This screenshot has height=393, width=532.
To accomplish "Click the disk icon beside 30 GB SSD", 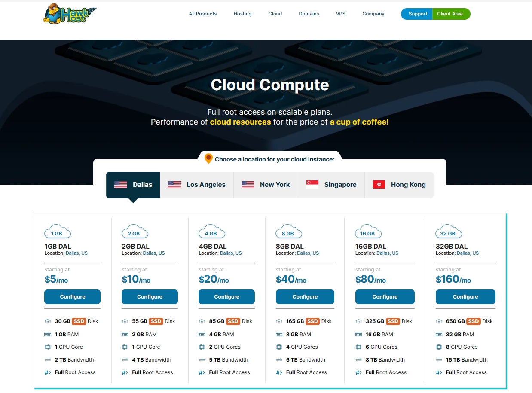I will click(48, 321).
